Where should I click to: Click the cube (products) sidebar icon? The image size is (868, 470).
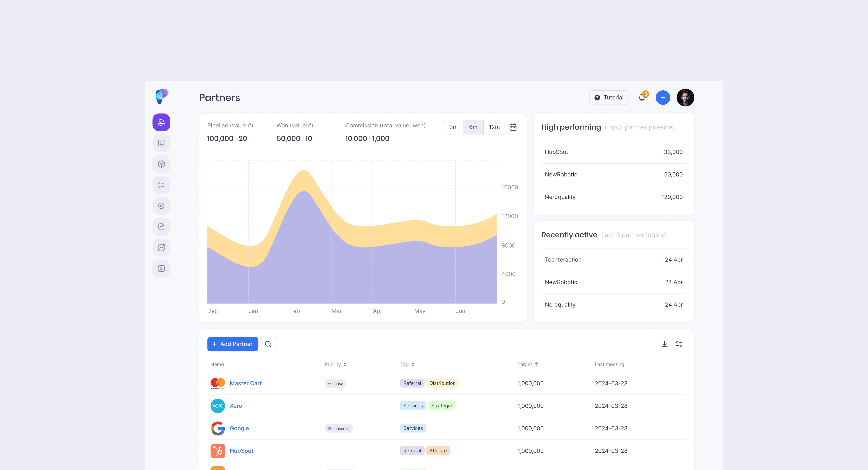click(x=161, y=164)
